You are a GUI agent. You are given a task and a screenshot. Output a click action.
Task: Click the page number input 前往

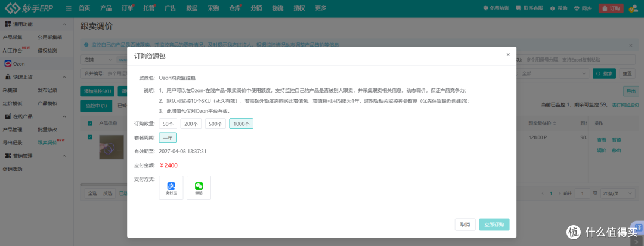pos(583,193)
